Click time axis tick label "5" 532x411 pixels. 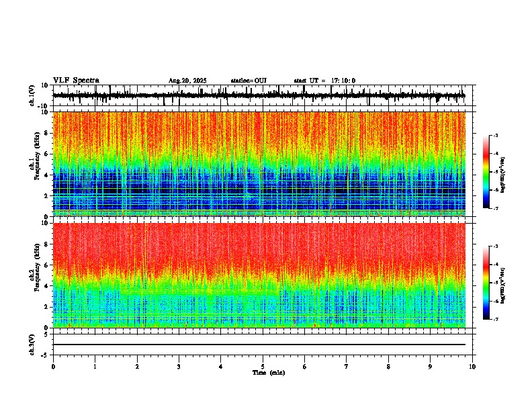pos(263,367)
